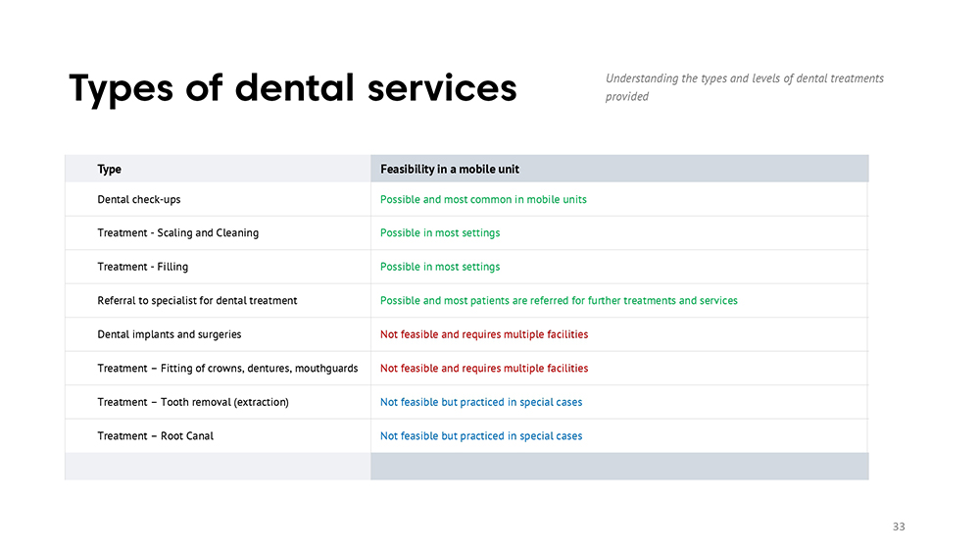Select 'Referral to specialist for dental treatment'
Viewport: 980px width, 552px height.
(x=198, y=301)
